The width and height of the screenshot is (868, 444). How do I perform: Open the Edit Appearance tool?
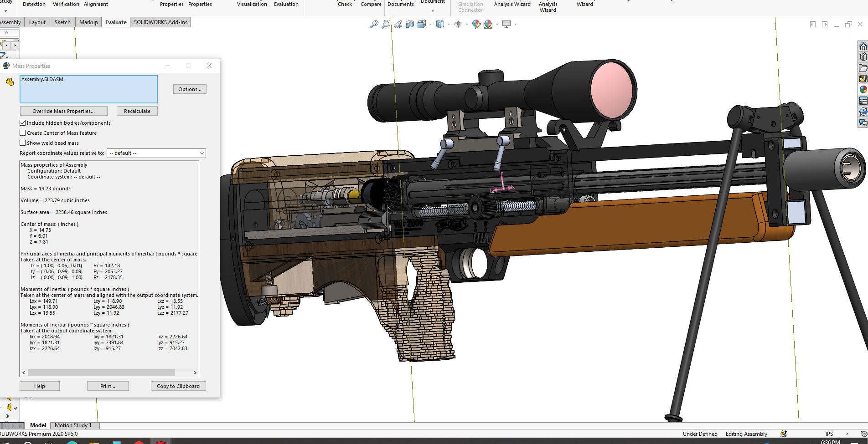point(476,24)
